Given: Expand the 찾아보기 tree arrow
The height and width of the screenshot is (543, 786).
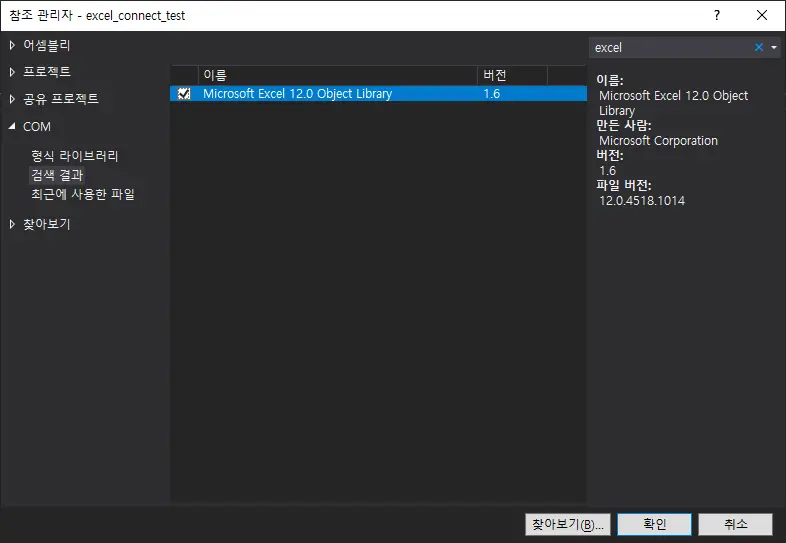Looking at the screenshot, I should coord(12,224).
